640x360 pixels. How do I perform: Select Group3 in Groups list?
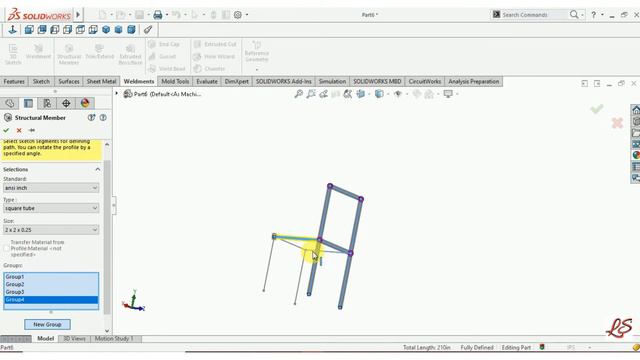pyautogui.click(x=51, y=292)
